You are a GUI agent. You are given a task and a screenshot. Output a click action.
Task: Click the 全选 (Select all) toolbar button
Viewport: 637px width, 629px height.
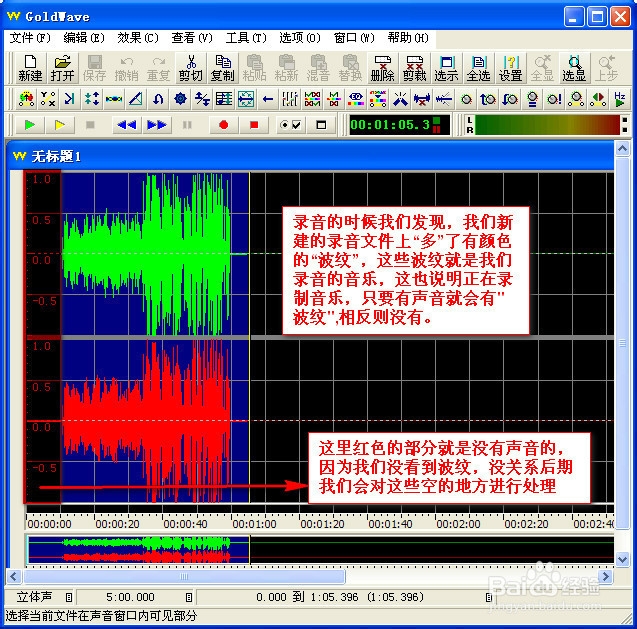coord(478,68)
